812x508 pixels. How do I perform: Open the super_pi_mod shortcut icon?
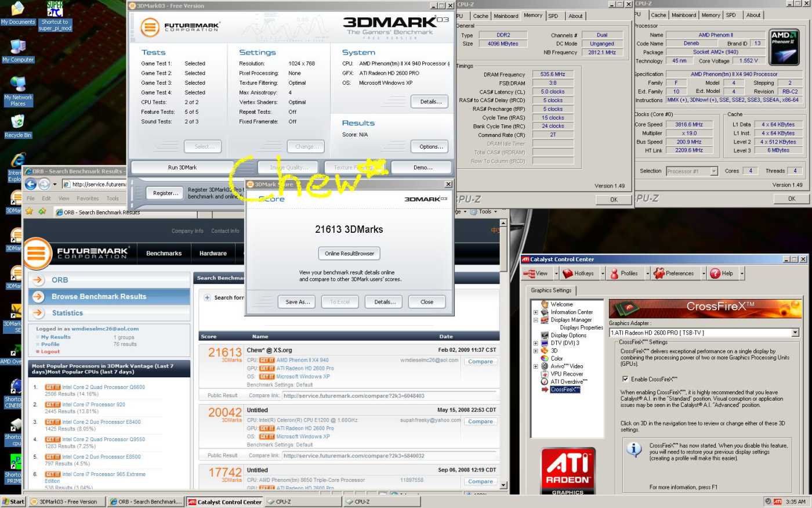click(55, 16)
